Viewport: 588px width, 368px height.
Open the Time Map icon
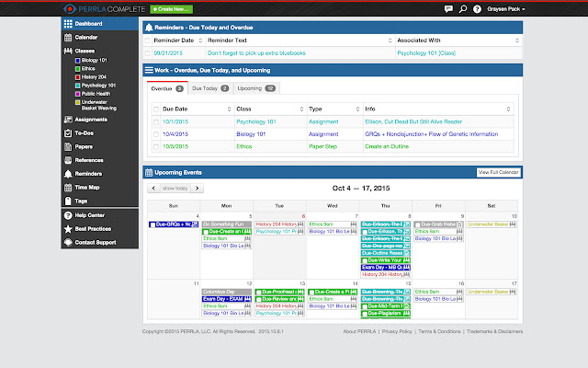(68, 187)
